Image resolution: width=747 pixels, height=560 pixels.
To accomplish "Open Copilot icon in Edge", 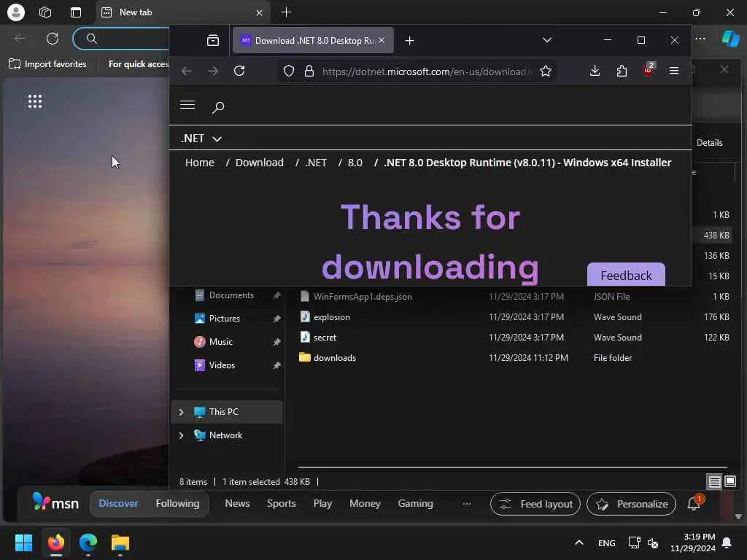I will (730, 39).
